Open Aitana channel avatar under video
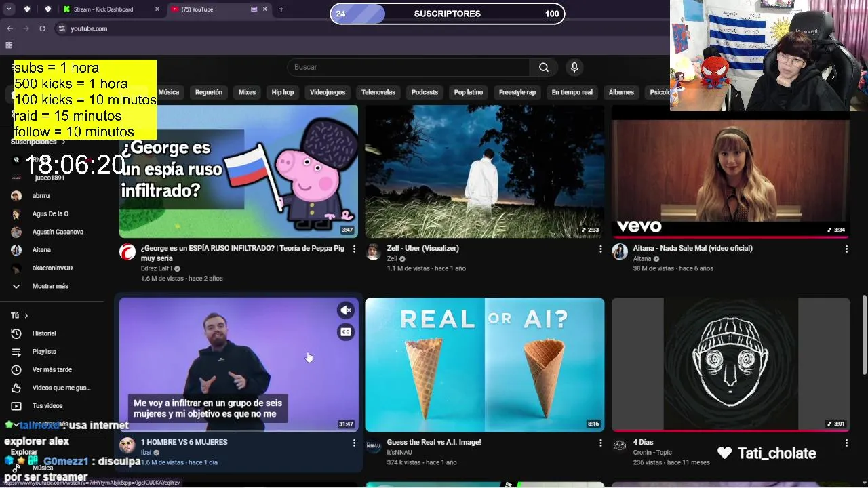868x488 pixels. point(619,253)
